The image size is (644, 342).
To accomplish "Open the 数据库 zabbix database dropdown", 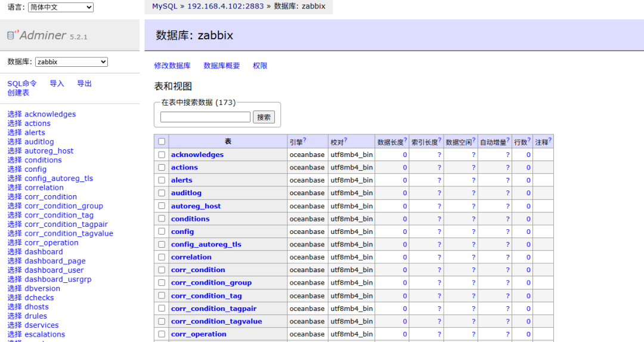I will [x=72, y=61].
